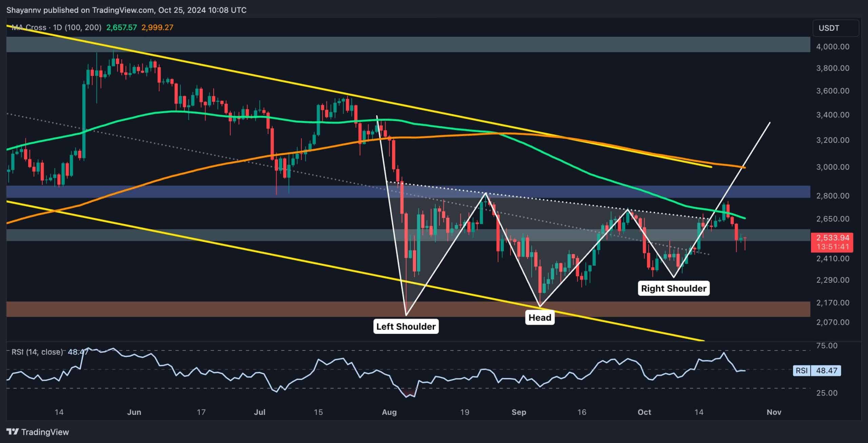Click the 3,000.00 price axis label
Viewport: 868px width, 443px height.
(832, 167)
